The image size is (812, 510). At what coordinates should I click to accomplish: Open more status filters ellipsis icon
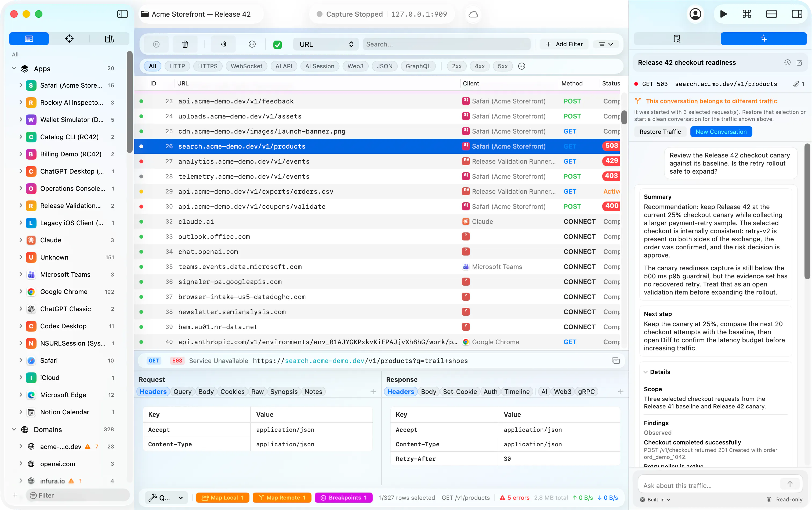[x=521, y=66]
